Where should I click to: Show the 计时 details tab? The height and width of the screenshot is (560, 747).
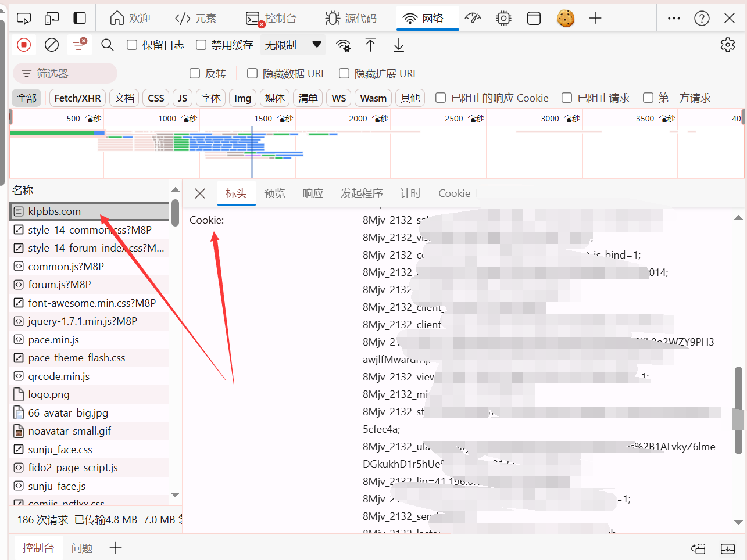410,193
